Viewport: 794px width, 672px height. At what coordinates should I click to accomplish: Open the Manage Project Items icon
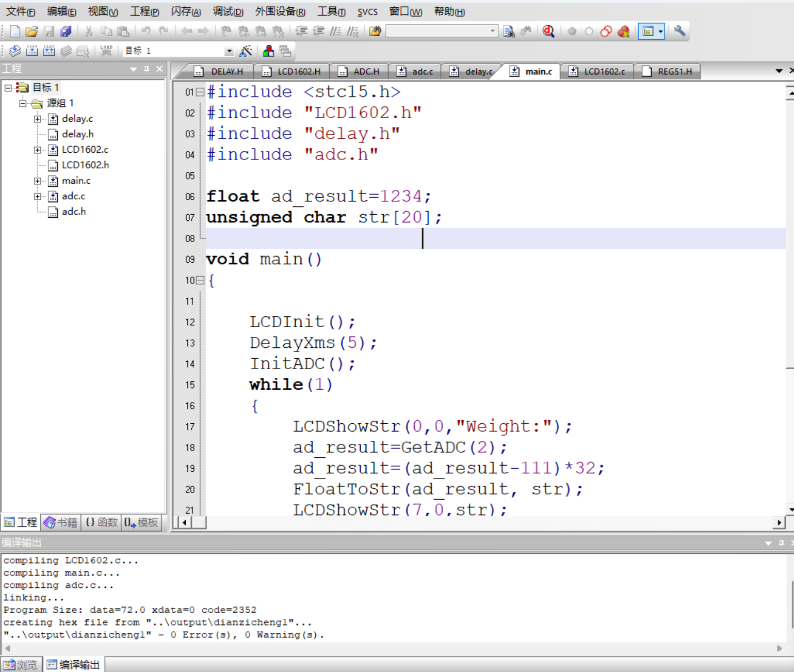[x=268, y=51]
